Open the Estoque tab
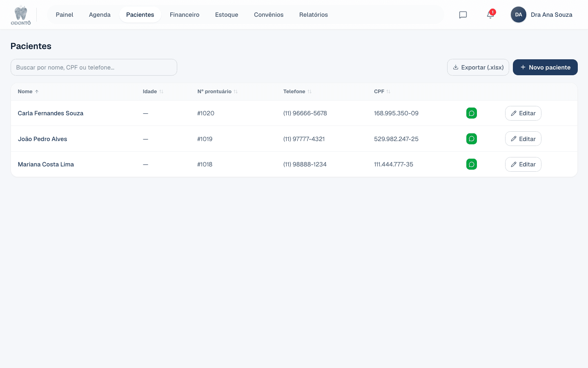Screen dimensions: 588x368 tap(227, 15)
